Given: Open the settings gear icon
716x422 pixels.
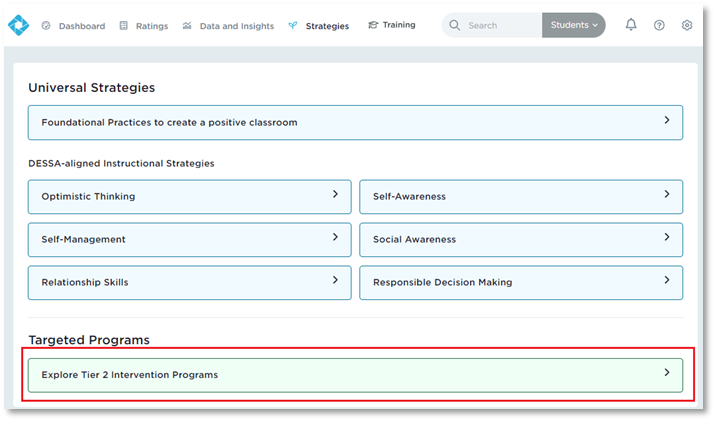Looking at the screenshot, I should (x=687, y=25).
